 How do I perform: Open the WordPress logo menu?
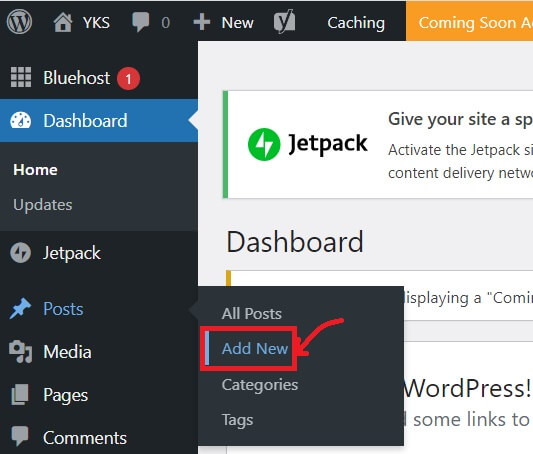[19, 22]
